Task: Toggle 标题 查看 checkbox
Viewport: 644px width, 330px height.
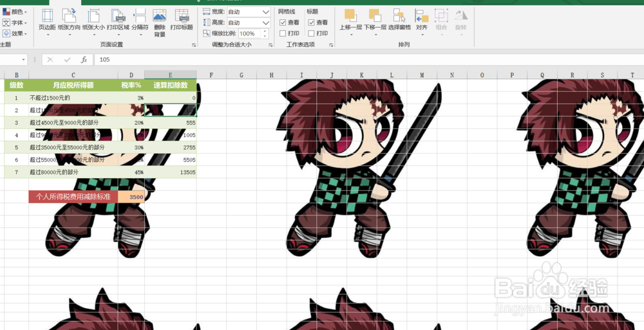Action: pyautogui.click(x=311, y=23)
